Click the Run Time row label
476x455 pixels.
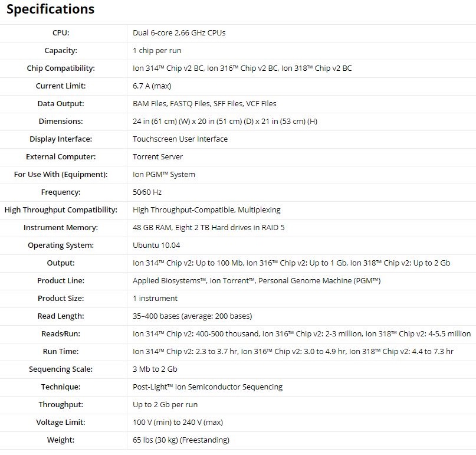click(61, 352)
